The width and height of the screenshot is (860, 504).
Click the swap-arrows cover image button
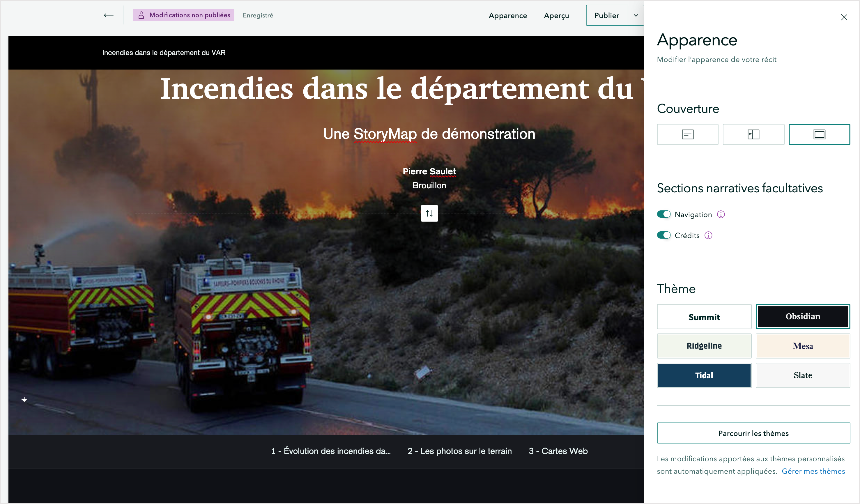[429, 214]
